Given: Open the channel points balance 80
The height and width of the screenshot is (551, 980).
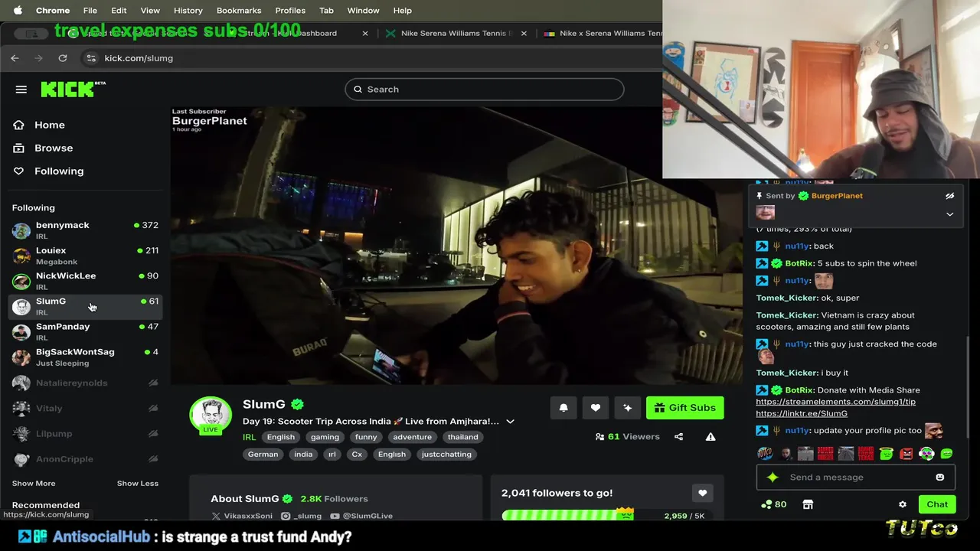Looking at the screenshot, I should coord(773,504).
